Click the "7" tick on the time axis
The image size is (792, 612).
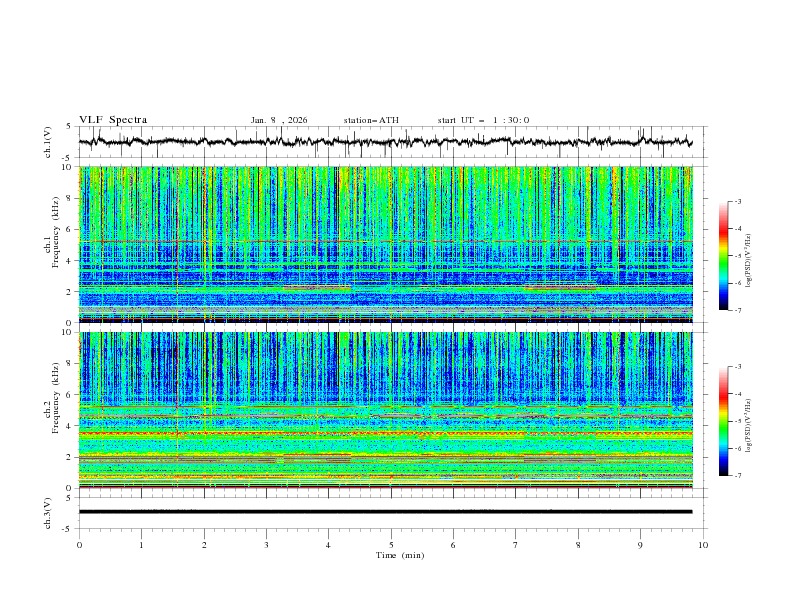pyautogui.click(x=516, y=545)
